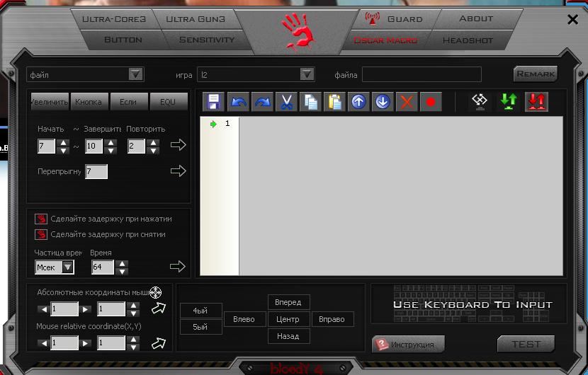Screen dimensions: 588x375
Task: Insert delay arrow beside Время
Action: 177,266
